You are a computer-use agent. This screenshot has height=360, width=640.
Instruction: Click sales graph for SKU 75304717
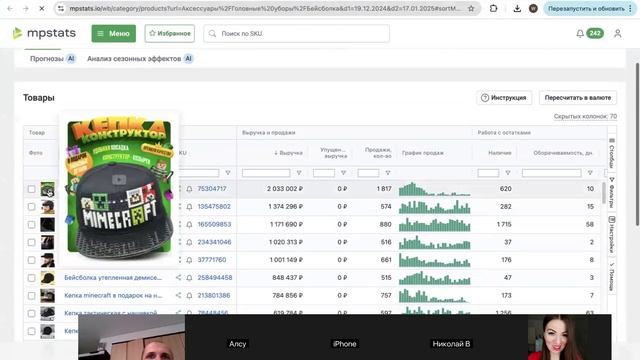pyautogui.click(x=434, y=189)
